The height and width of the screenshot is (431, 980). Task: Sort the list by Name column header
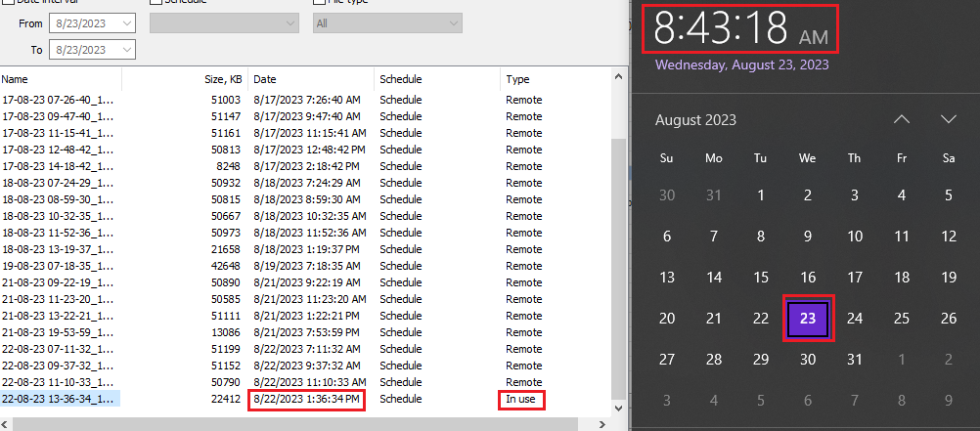tap(59, 79)
